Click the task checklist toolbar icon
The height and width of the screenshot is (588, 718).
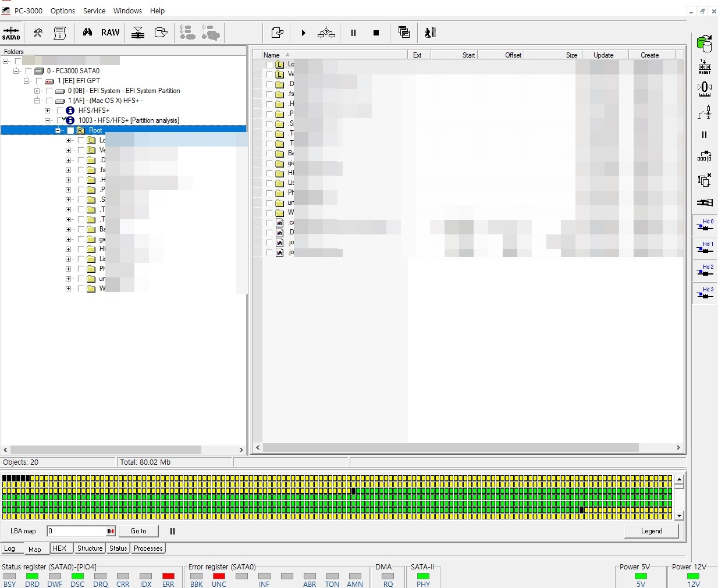click(x=278, y=33)
